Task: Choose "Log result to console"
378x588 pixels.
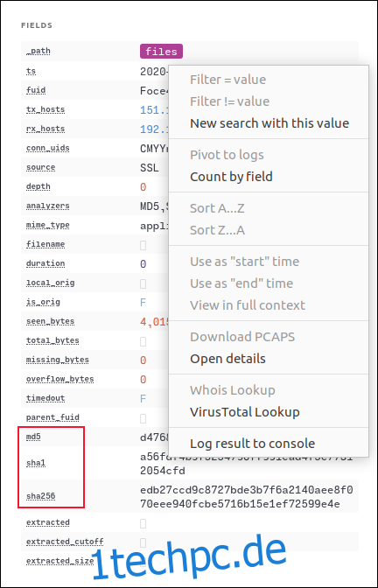Action: coord(252,444)
